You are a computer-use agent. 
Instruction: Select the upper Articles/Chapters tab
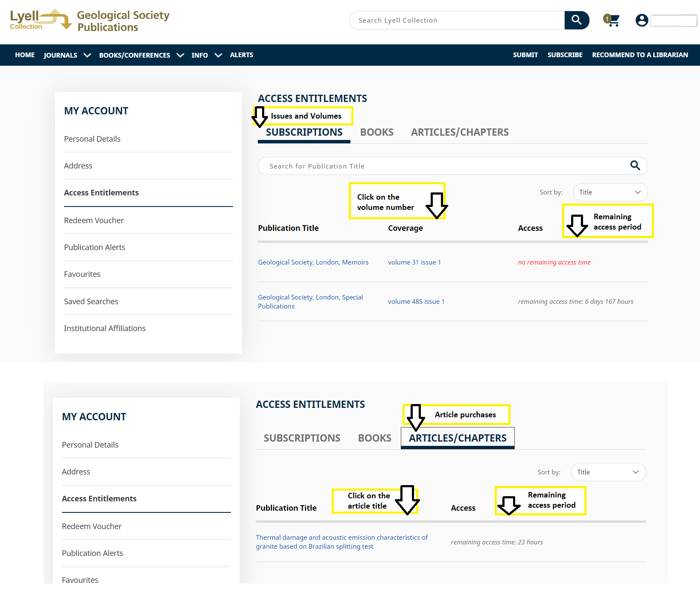pos(460,132)
